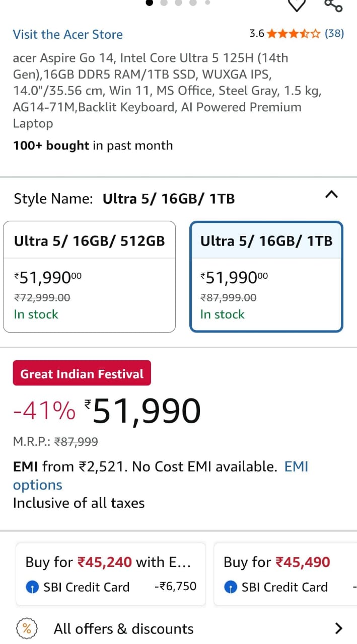Click SBI logo in ₹45,490 offer card
This screenshot has width=357, height=644.
coord(231,587)
